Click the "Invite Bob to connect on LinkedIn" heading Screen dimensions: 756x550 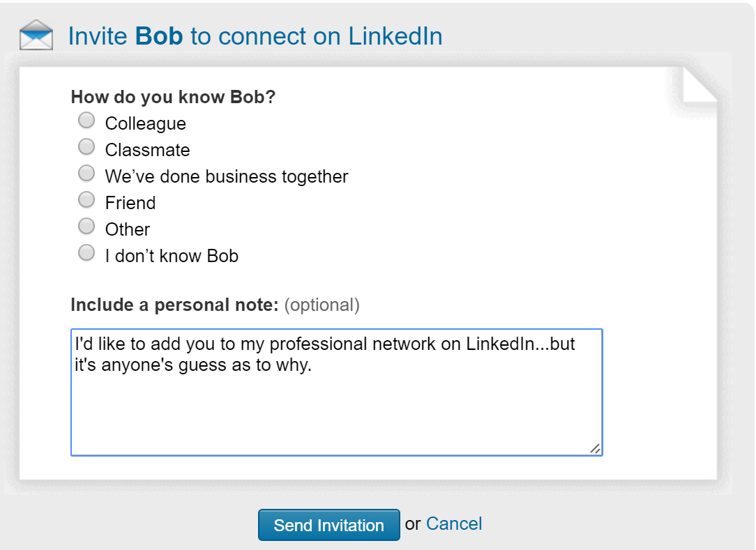pyautogui.click(x=255, y=36)
